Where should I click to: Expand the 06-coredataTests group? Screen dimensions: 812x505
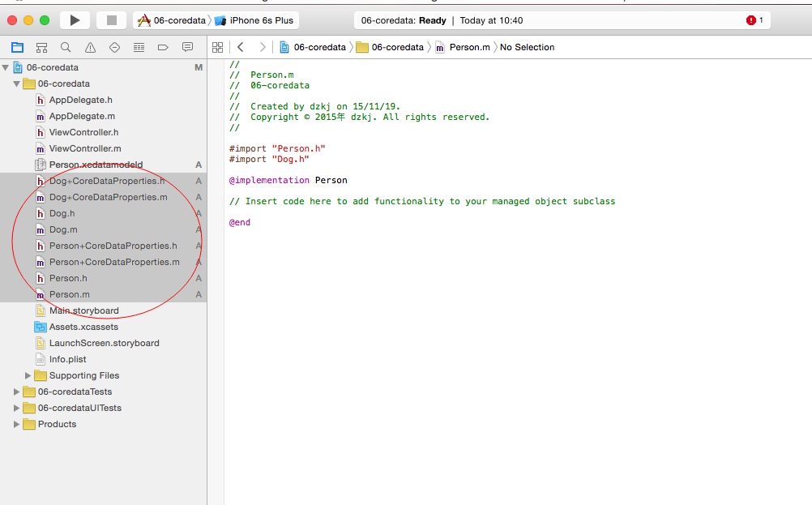16,392
